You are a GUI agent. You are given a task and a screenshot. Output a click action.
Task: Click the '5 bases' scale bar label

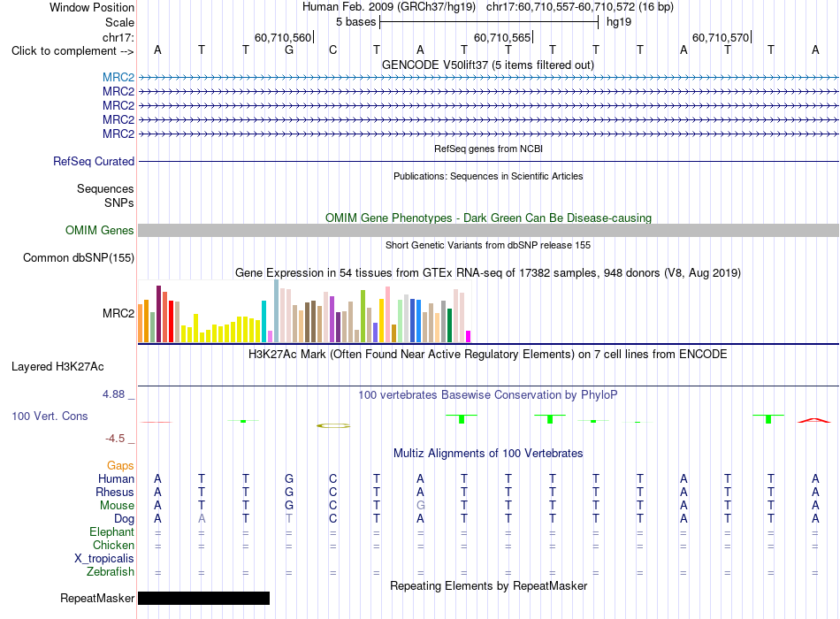coord(355,22)
